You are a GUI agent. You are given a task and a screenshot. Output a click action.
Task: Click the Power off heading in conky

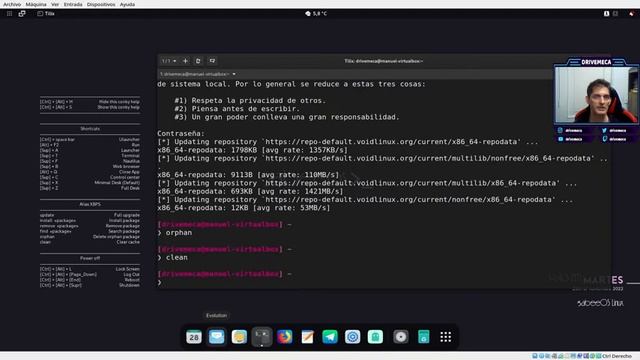click(90, 258)
